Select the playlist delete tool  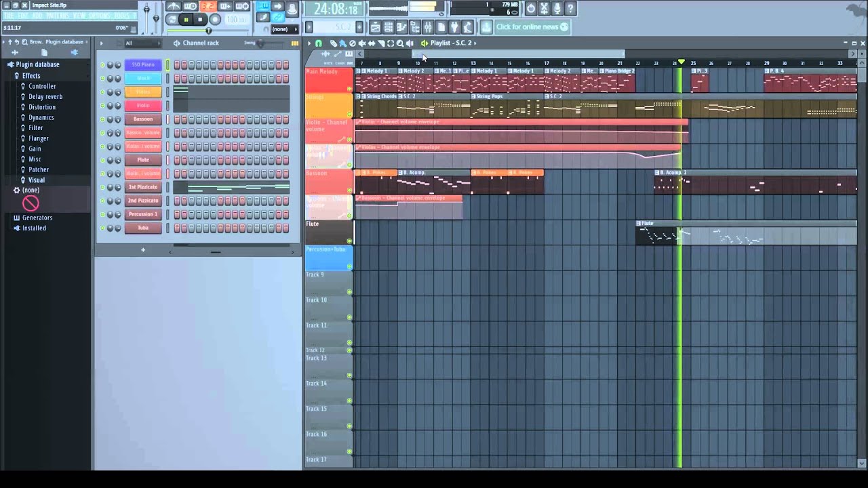(352, 43)
